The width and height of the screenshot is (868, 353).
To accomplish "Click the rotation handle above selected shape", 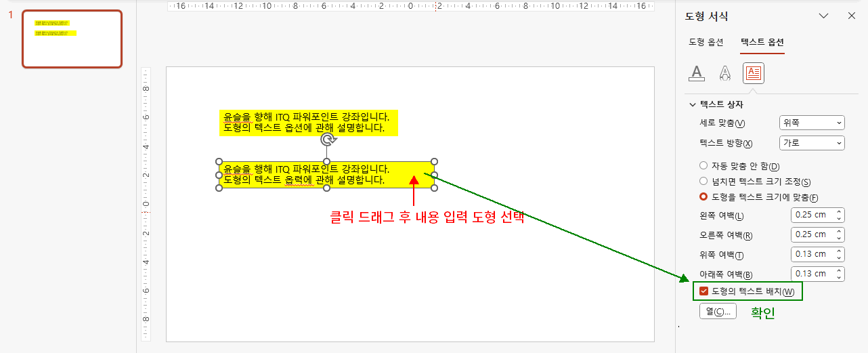I will tap(328, 140).
